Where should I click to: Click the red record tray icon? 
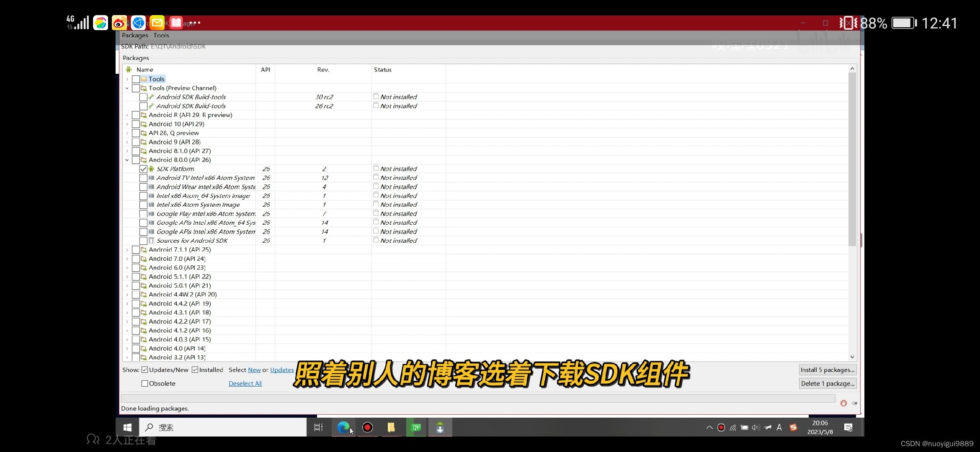[721, 428]
